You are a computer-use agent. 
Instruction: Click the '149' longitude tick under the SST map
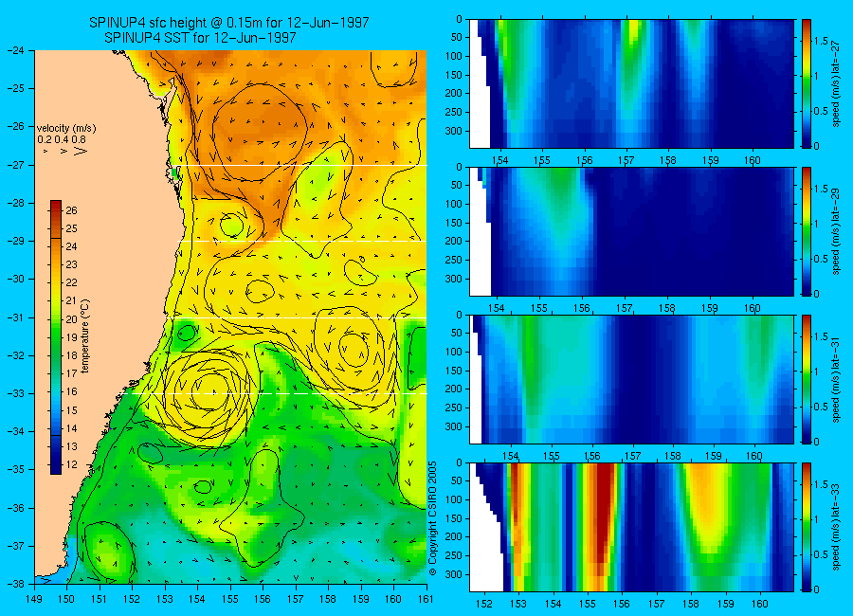35,600
